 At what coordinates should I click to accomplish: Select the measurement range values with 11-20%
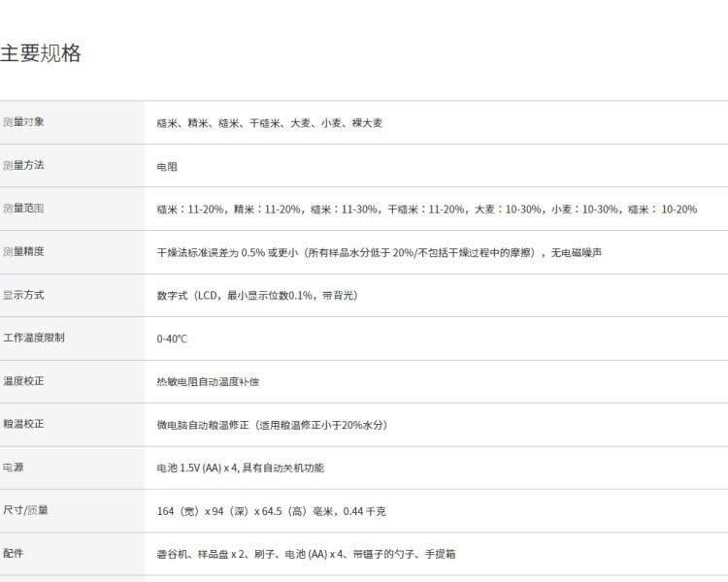click(x=427, y=210)
